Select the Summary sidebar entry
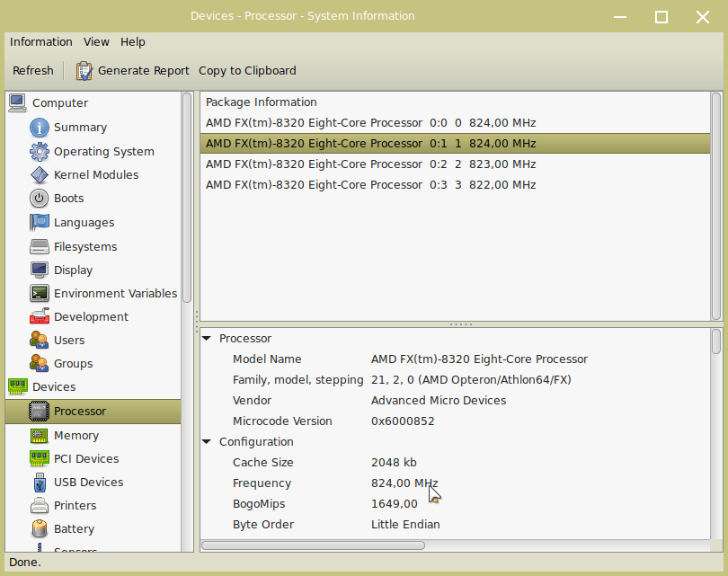This screenshot has height=576, width=728. 93,128
